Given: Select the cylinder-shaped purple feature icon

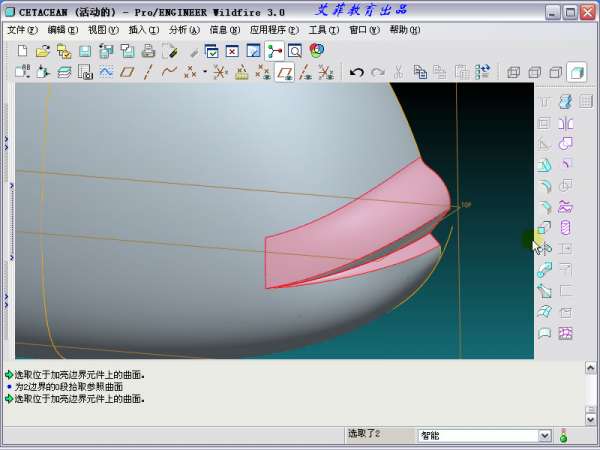Looking at the screenshot, I should [x=566, y=228].
